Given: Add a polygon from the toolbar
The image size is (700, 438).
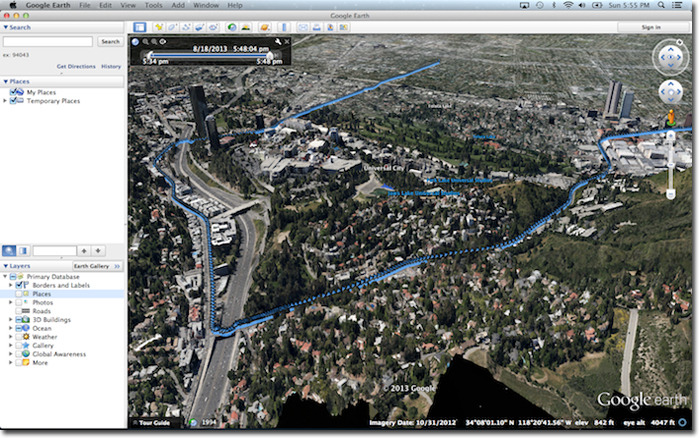Looking at the screenshot, I should (x=172, y=27).
